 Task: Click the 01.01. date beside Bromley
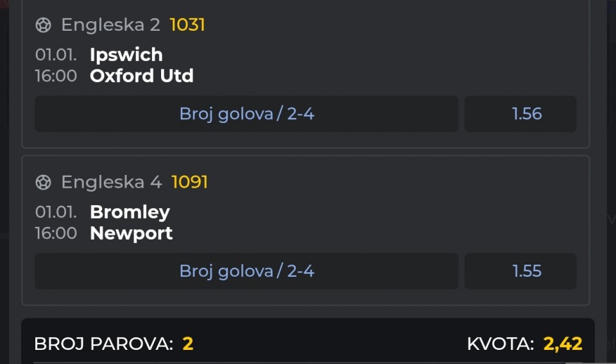tap(56, 212)
